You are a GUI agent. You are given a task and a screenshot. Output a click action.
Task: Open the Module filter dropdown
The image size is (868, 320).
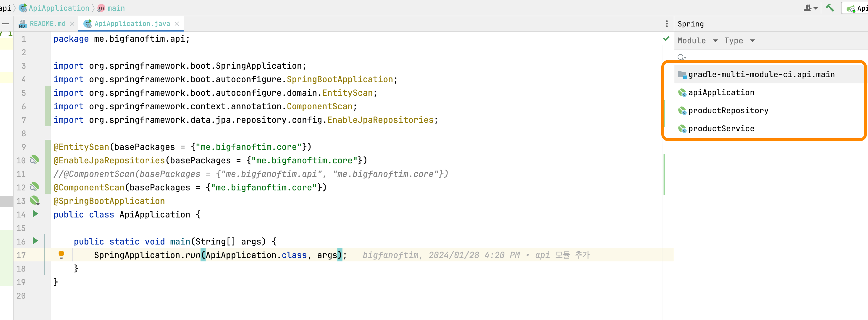[x=698, y=41]
